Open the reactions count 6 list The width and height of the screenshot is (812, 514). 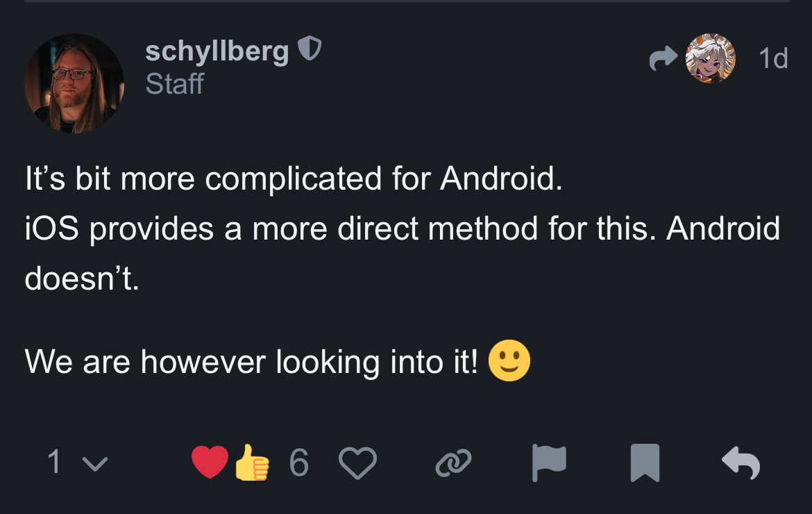pos(298,463)
